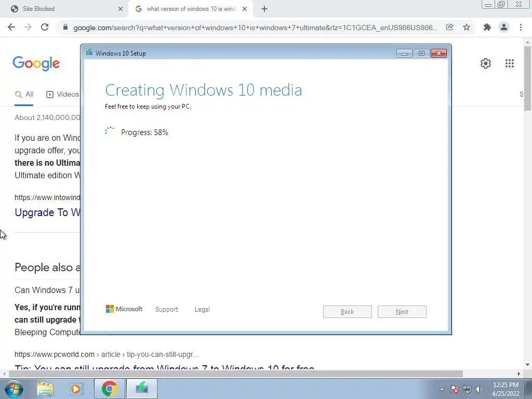The height and width of the screenshot is (399, 532).
Task: Click the Chrome forward arrow
Action: click(x=28, y=27)
